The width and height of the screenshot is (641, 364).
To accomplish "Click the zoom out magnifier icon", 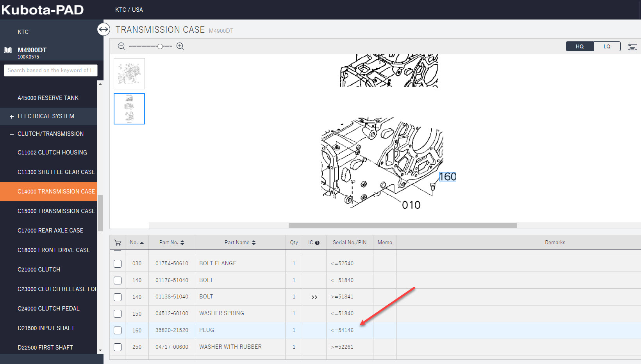I will 121,46.
